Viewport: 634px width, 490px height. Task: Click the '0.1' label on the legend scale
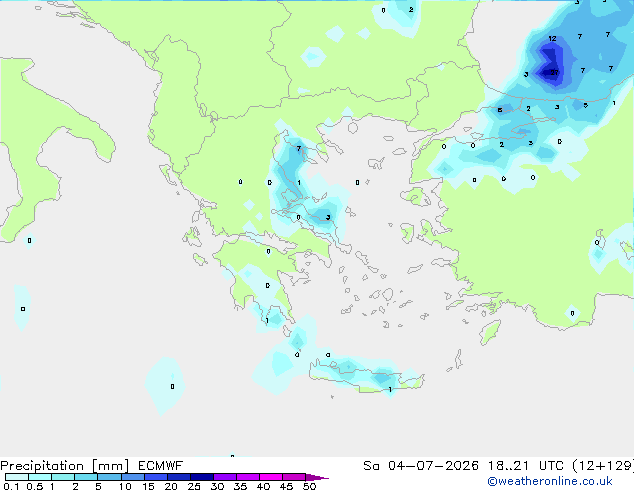11,486
